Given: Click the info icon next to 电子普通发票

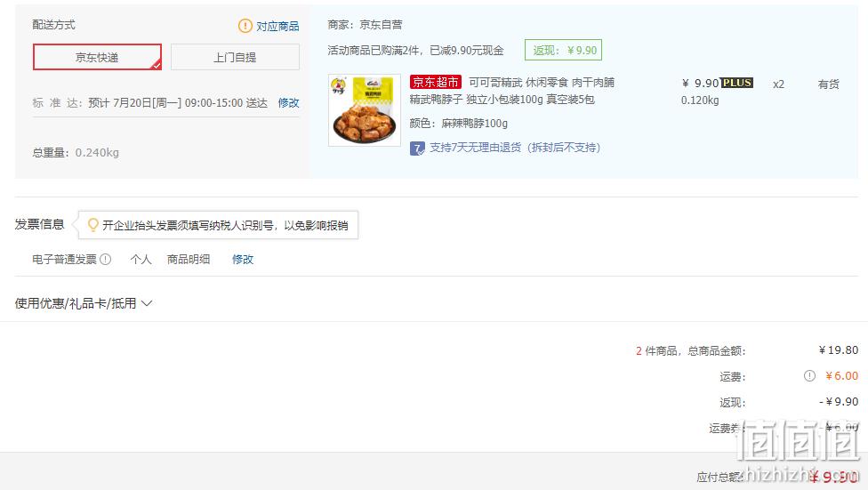Looking at the screenshot, I should pyautogui.click(x=105, y=259).
